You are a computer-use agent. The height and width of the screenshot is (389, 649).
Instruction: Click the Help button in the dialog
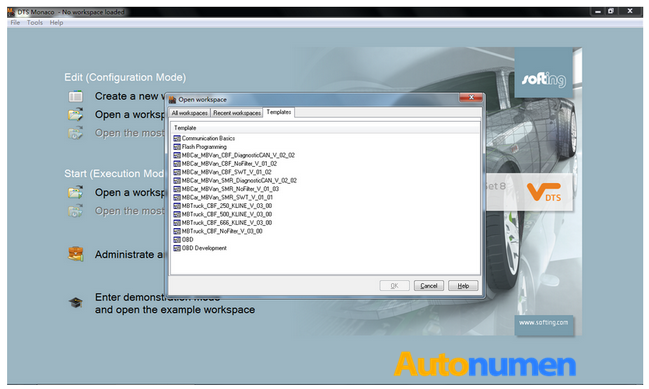(463, 286)
